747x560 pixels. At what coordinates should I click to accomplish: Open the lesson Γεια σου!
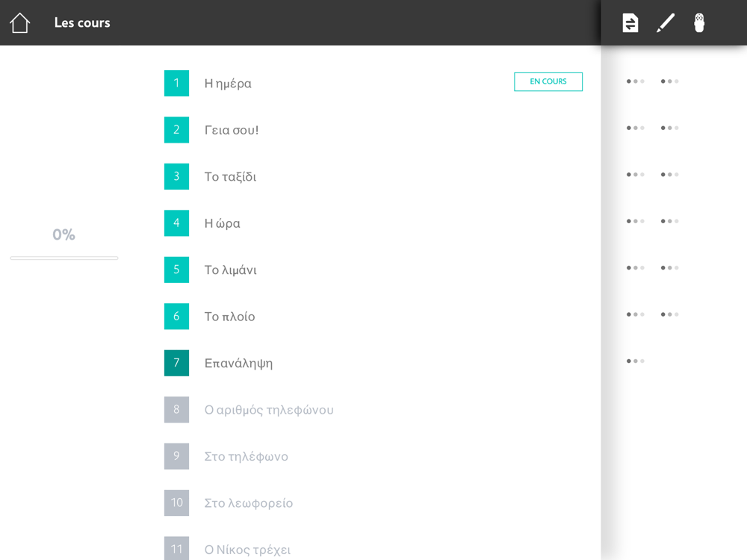pyautogui.click(x=232, y=130)
